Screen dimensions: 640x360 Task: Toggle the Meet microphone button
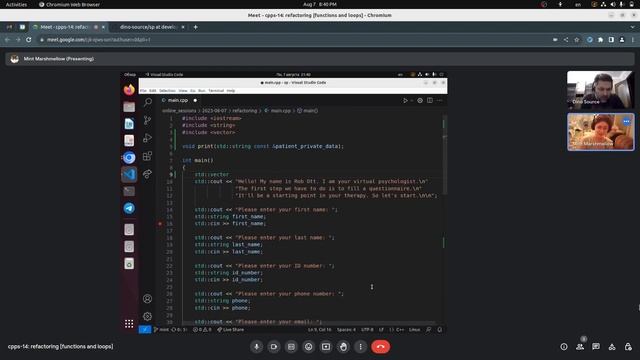[x=256, y=347]
